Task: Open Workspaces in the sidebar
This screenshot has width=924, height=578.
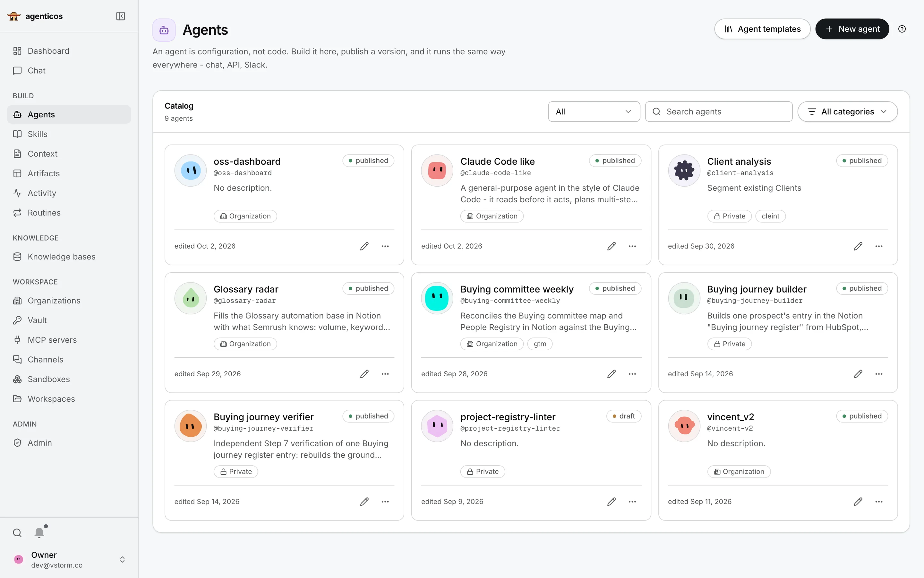Action: 69,399
